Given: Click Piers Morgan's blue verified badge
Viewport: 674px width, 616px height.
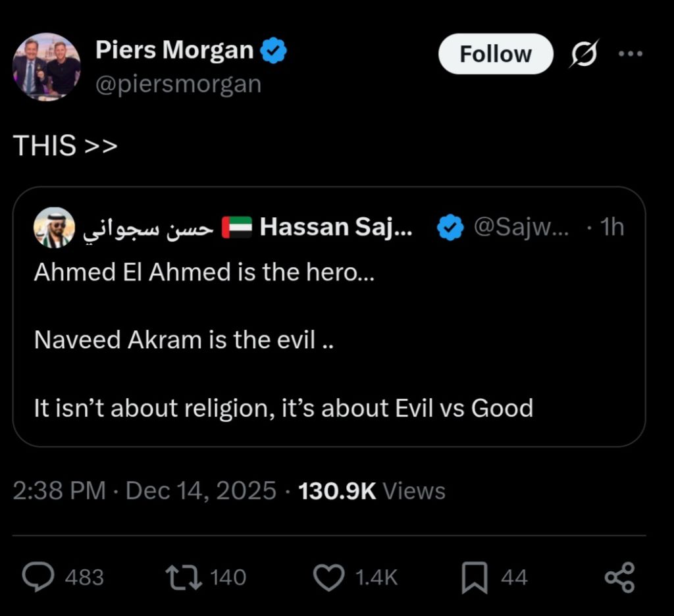Looking at the screenshot, I should pyautogui.click(x=273, y=51).
